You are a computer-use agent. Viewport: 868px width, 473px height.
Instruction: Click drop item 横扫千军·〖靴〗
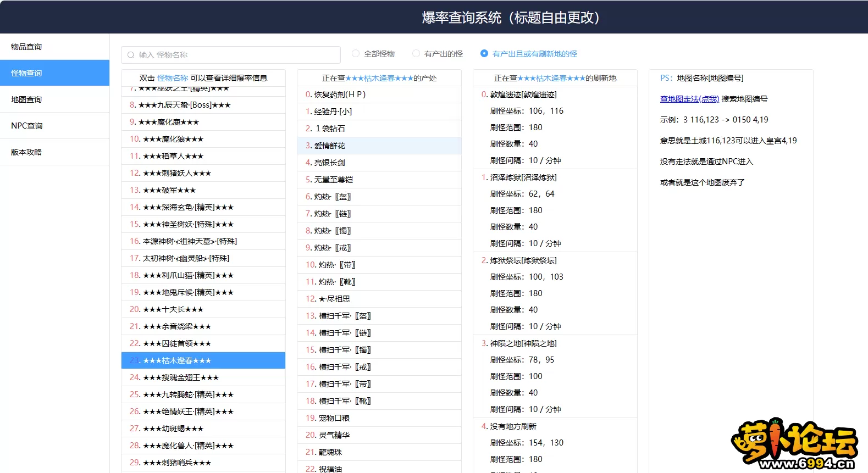379,401
